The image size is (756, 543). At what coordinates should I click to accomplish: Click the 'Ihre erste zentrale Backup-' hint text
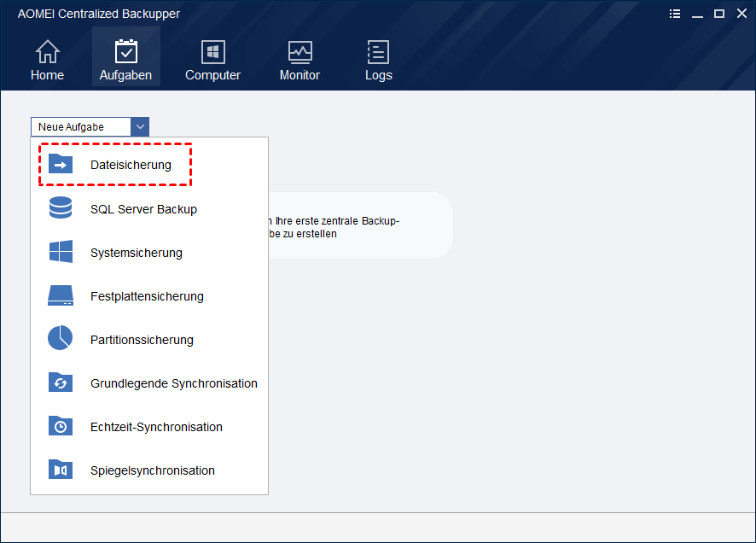coord(337,221)
